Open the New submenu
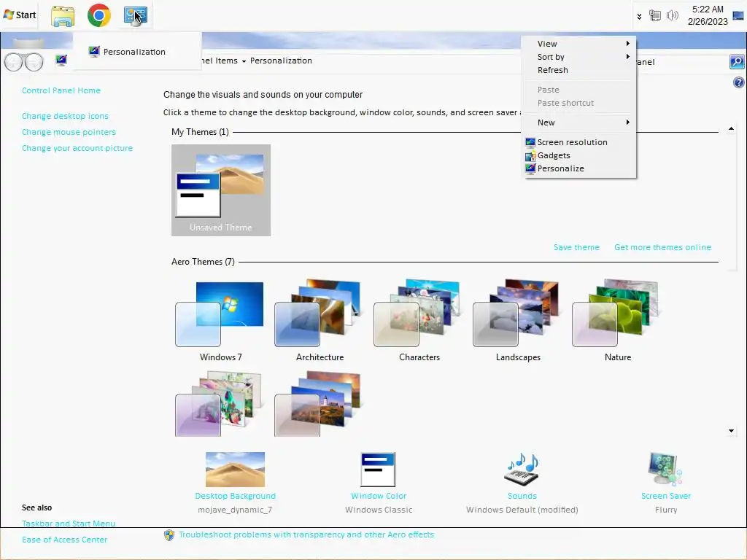The image size is (747, 560). pos(580,122)
